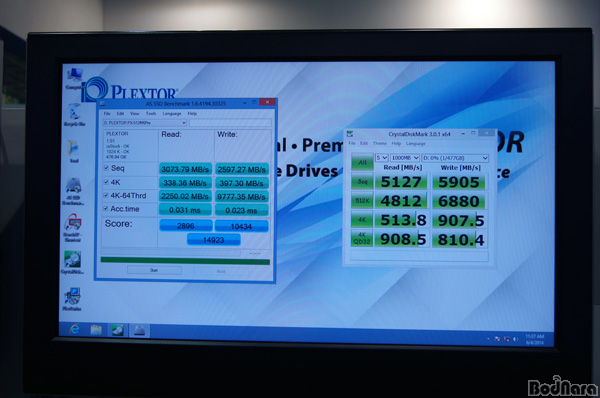600x398 pixels.
Task: Toggle the Acc.time test checkbox
Action: pos(106,209)
